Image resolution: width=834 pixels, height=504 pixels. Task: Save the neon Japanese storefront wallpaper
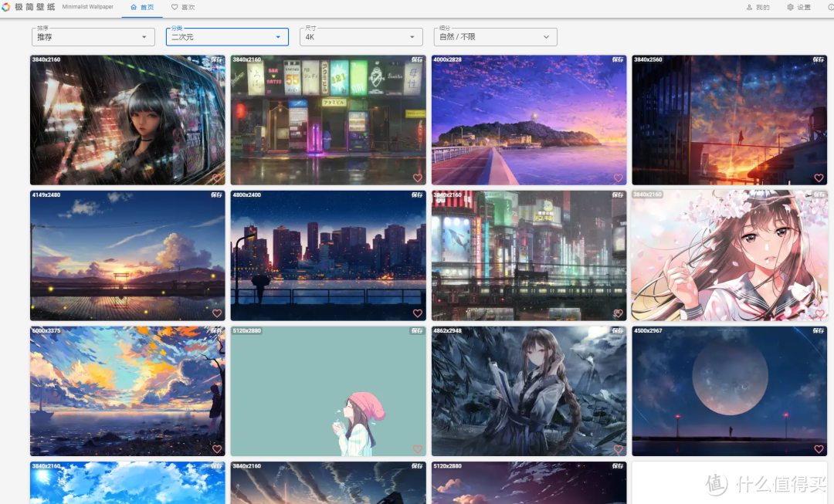417,59
